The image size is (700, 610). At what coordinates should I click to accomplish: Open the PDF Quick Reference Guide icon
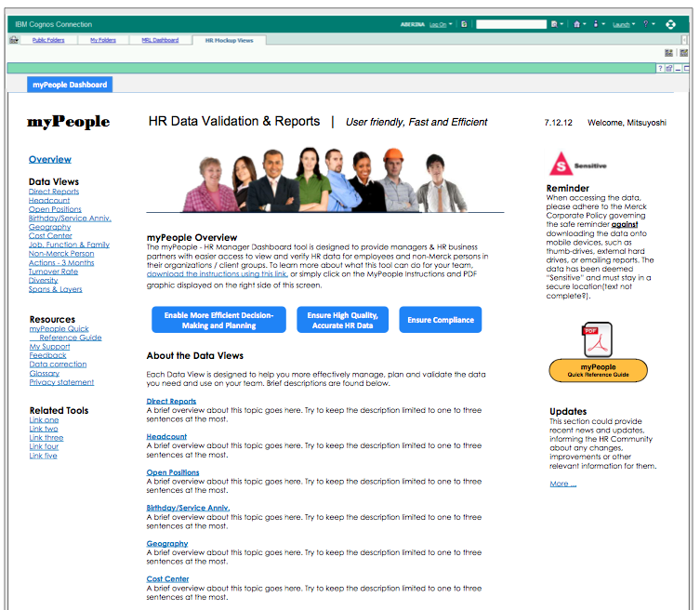point(598,339)
